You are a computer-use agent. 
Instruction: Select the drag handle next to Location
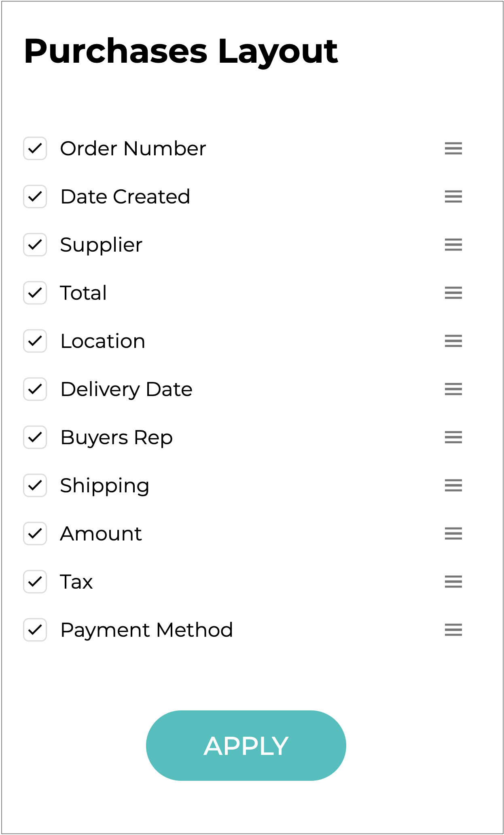point(453,341)
